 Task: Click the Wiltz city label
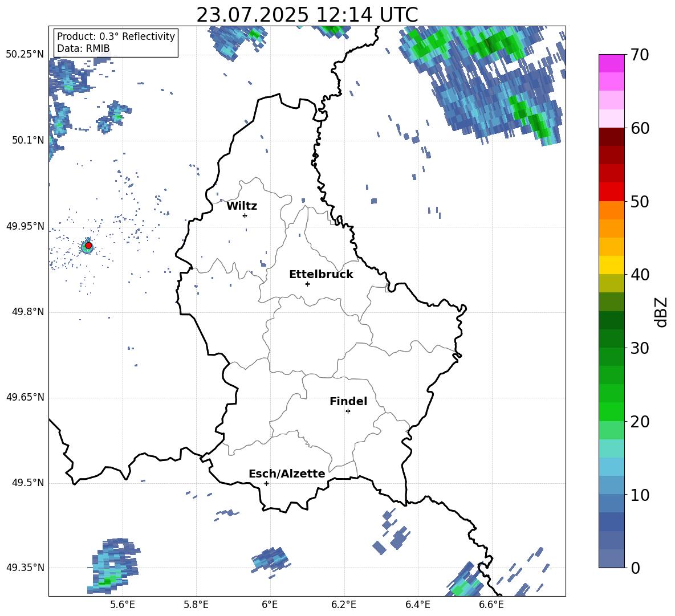pos(242,206)
